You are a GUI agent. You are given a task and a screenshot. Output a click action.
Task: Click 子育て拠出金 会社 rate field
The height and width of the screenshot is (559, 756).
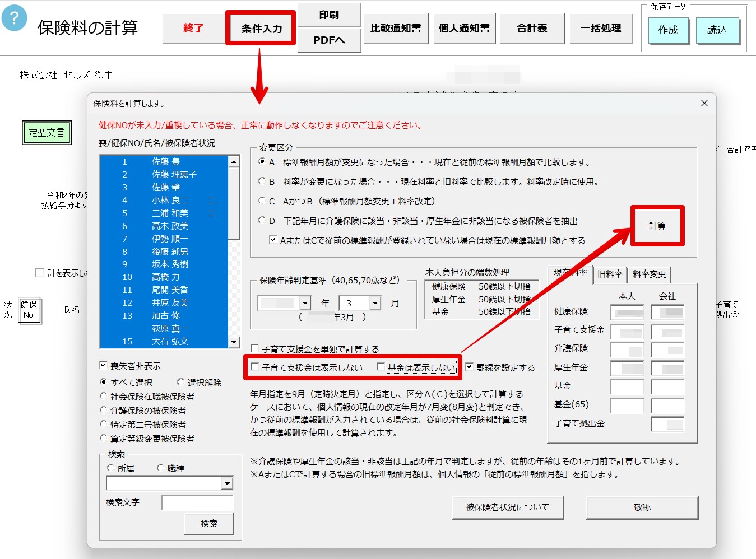coord(667,424)
